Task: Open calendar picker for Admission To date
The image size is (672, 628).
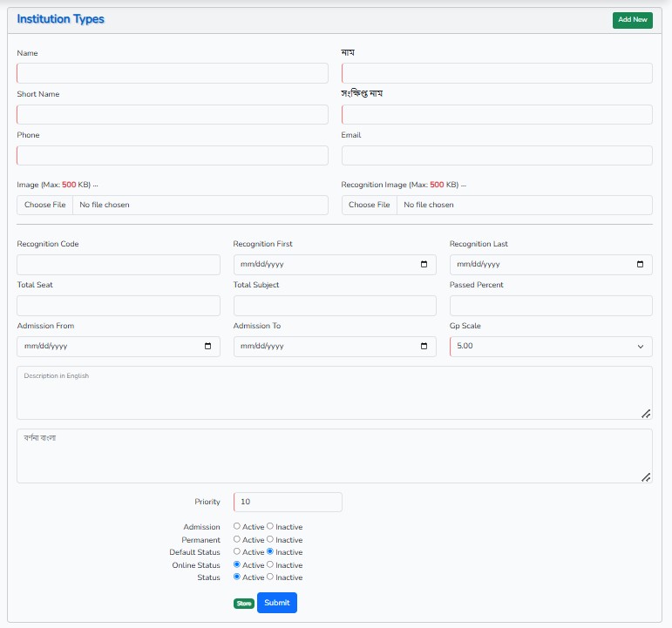Action: point(424,347)
